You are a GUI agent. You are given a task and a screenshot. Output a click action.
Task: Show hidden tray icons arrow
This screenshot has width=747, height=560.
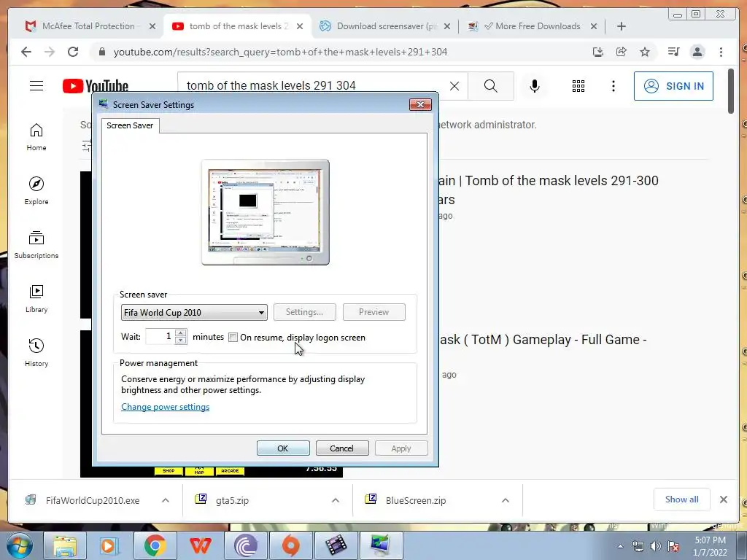(620, 546)
